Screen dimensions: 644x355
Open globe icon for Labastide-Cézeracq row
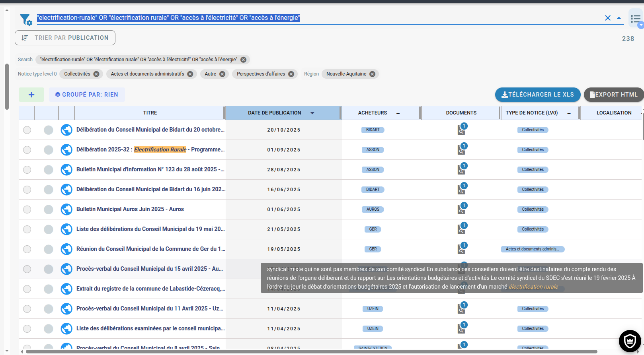[x=66, y=289]
